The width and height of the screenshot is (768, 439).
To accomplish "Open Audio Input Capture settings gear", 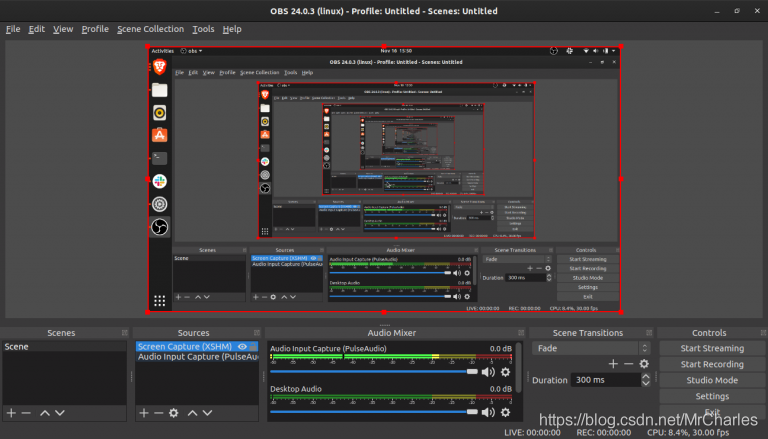I will click(505, 372).
